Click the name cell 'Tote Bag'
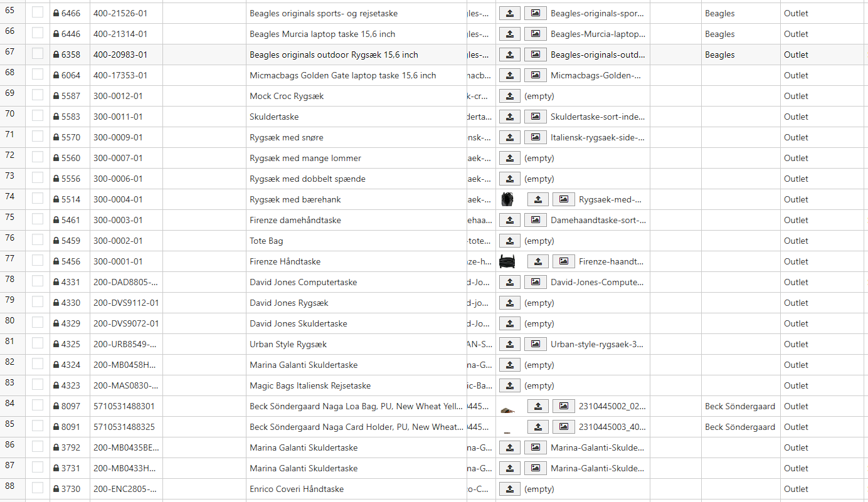 coord(356,241)
